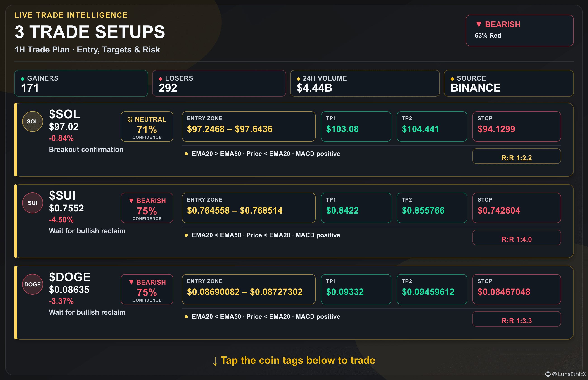Click the DOGE coin badge
This screenshot has width=588, height=380.
coord(33,284)
